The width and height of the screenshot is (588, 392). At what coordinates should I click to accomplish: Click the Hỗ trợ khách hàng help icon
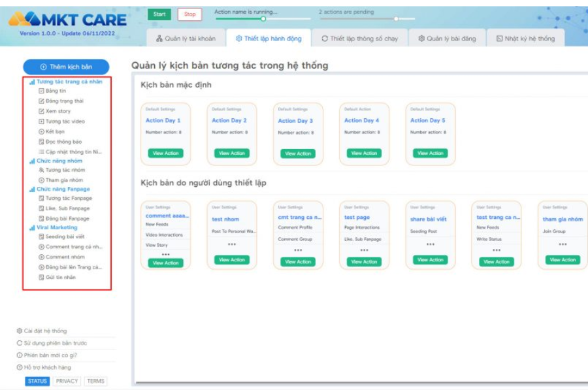(20, 367)
